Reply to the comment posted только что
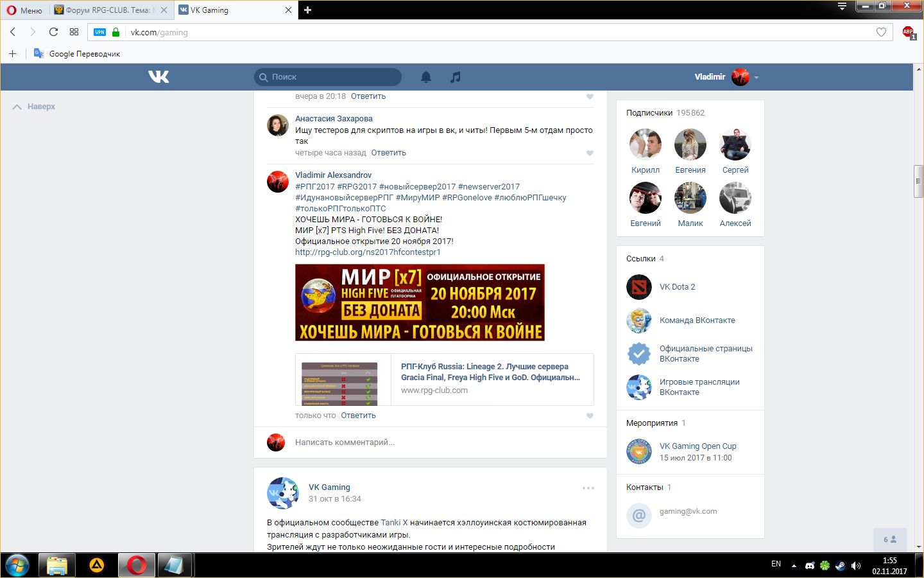This screenshot has height=578, width=924. (358, 416)
